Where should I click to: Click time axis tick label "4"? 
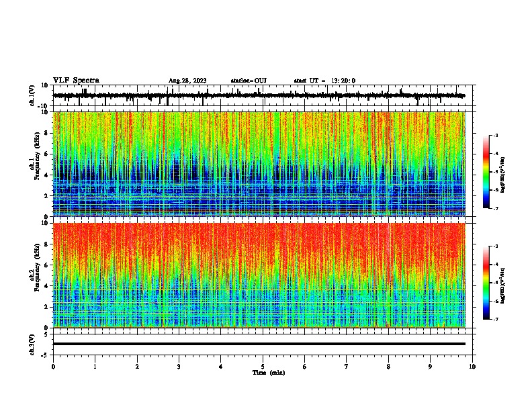pyautogui.click(x=221, y=367)
